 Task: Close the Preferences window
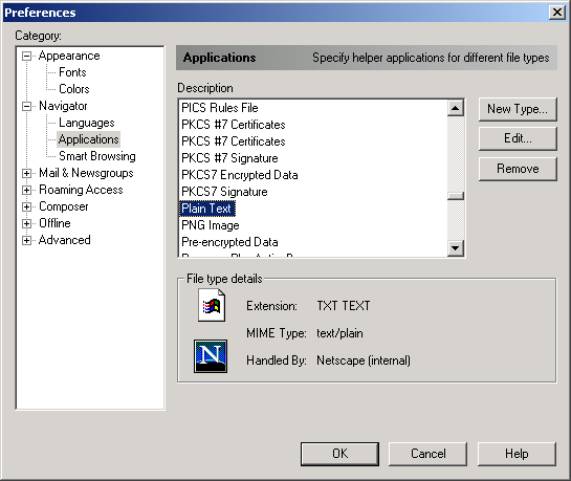[x=557, y=12]
